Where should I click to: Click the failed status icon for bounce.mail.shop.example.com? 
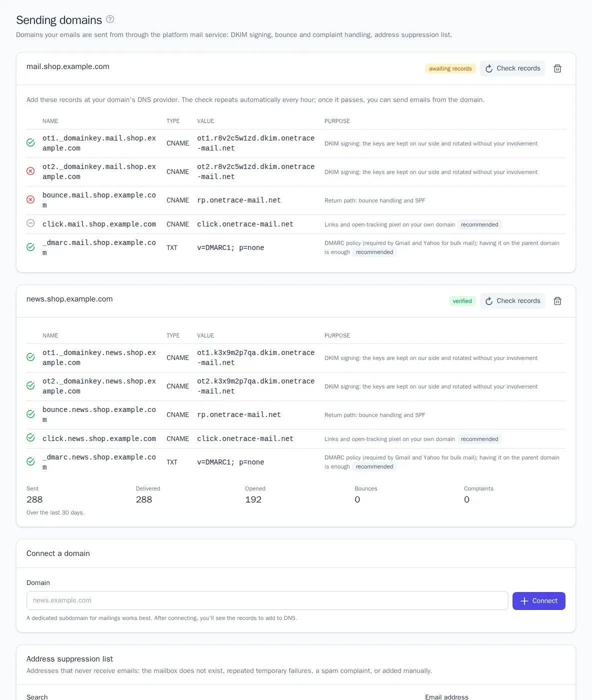pyautogui.click(x=30, y=199)
